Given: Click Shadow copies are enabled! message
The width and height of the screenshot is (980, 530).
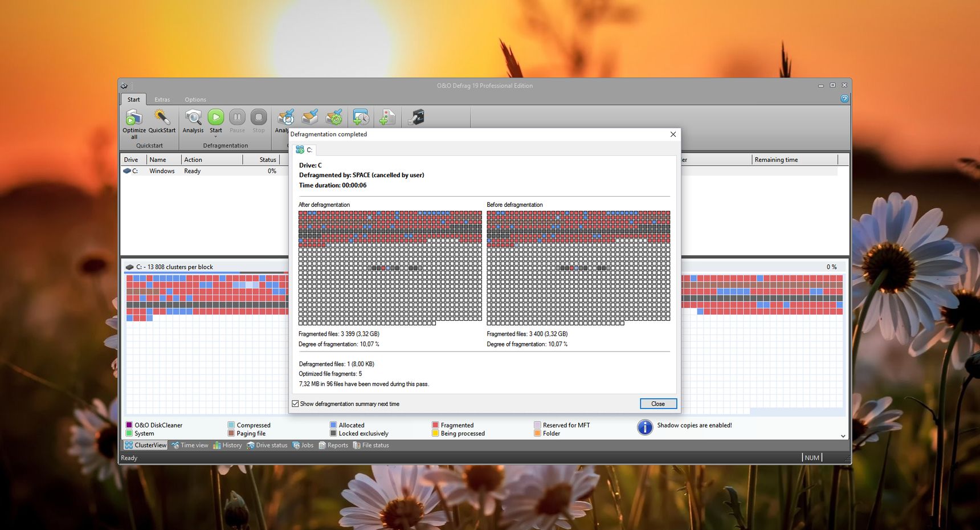Looking at the screenshot, I should tap(695, 425).
